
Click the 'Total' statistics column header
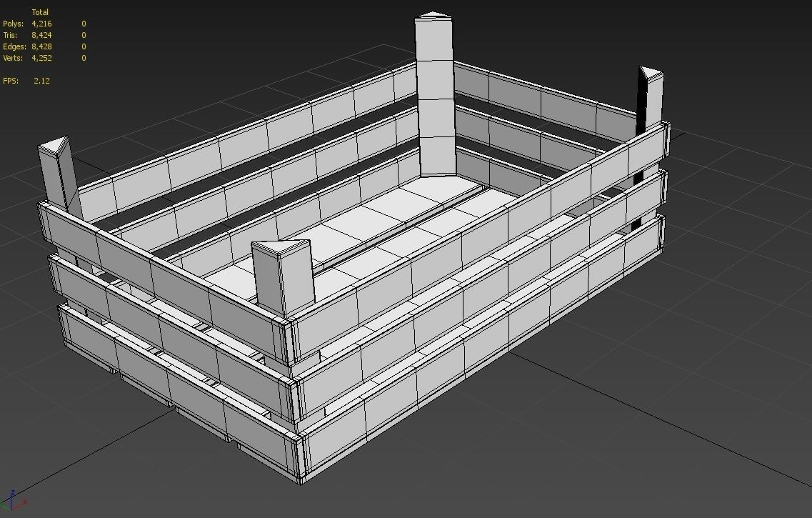click(40, 12)
